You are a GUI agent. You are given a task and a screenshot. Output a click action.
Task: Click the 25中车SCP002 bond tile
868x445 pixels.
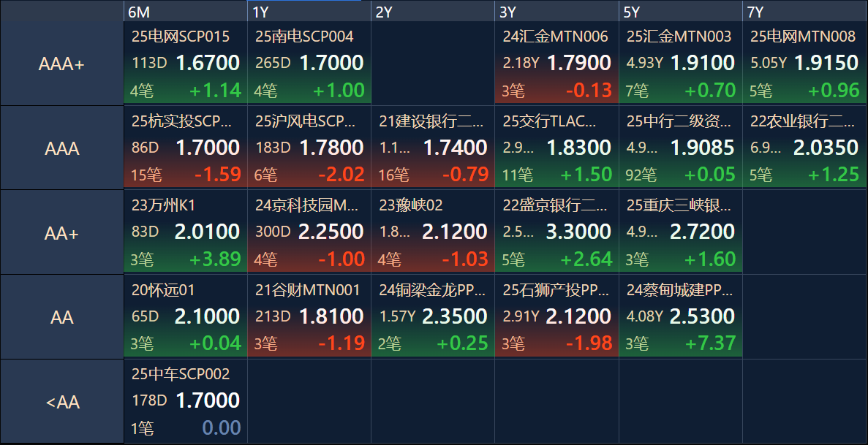click(186, 400)
